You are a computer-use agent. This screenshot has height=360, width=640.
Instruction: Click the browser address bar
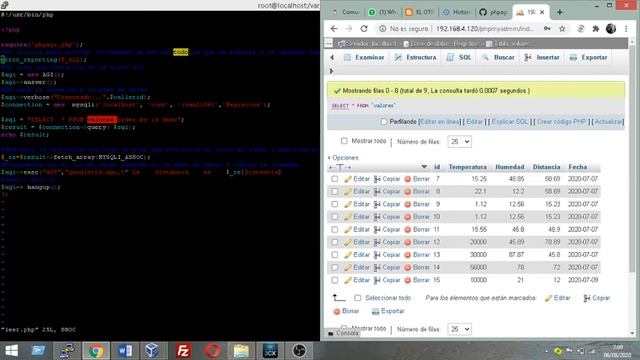click(485, 29)
